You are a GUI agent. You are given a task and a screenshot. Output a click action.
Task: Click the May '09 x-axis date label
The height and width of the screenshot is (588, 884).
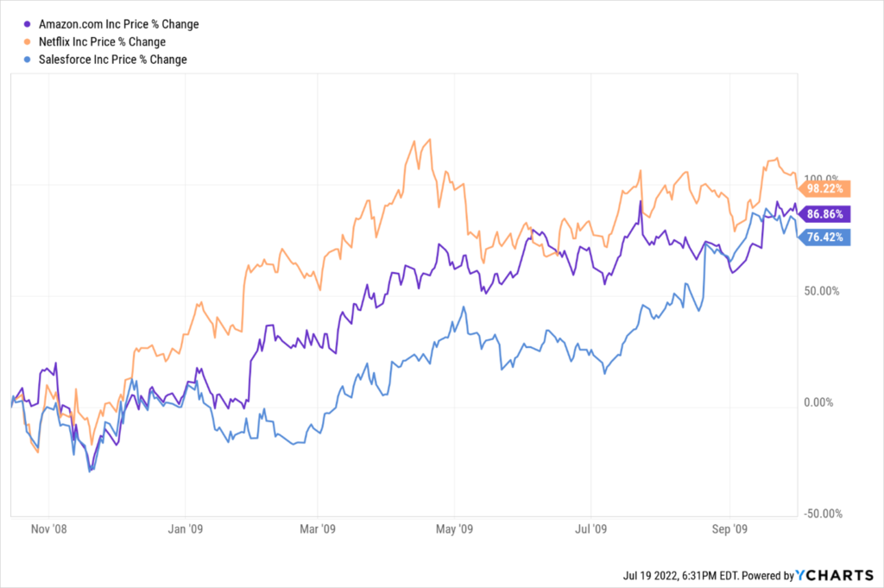coord(456,527)
